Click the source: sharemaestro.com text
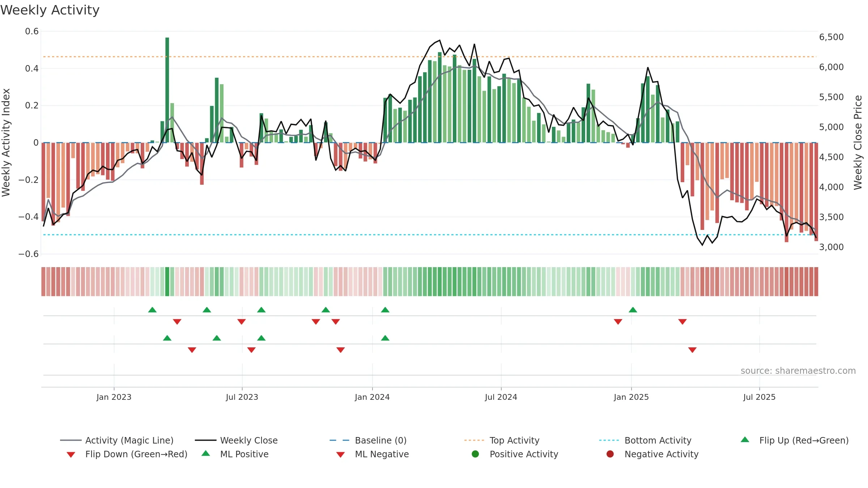The height and width of the screenshot is (488, 868). point(798,371)
